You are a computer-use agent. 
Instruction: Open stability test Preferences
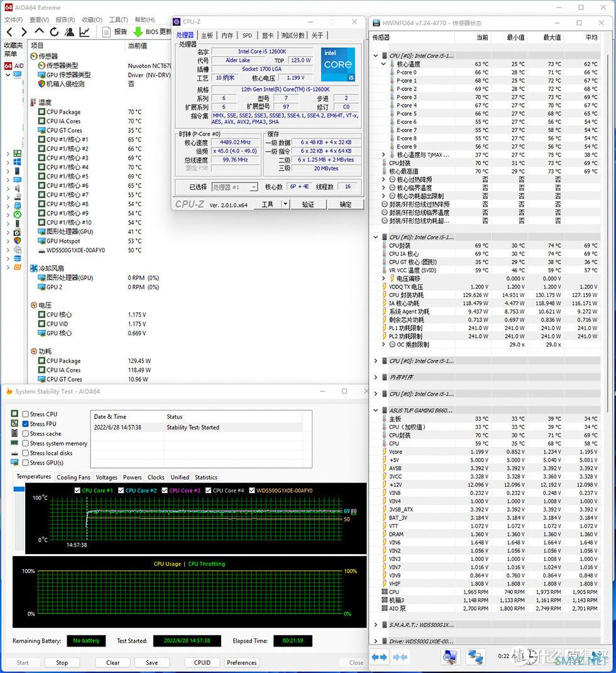coord(241,663)
